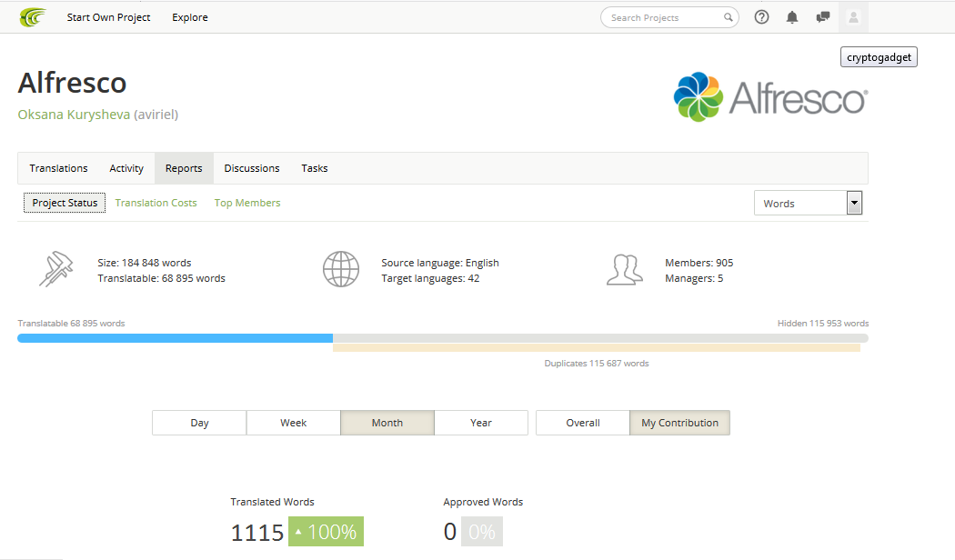
Task: Click the Crowdin logo icon
Action: pyautogui.click(x=33, y=17)
